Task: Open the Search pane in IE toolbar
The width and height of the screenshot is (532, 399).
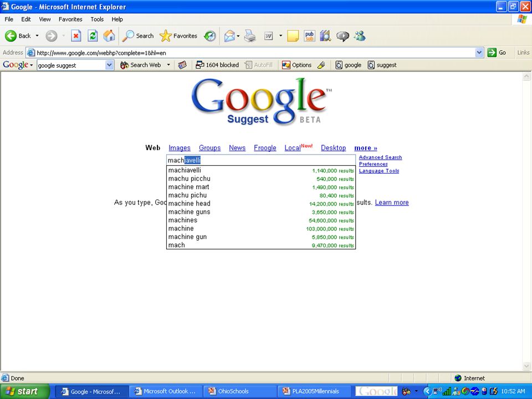Action: pyautogui.click(x=138, y=35)
